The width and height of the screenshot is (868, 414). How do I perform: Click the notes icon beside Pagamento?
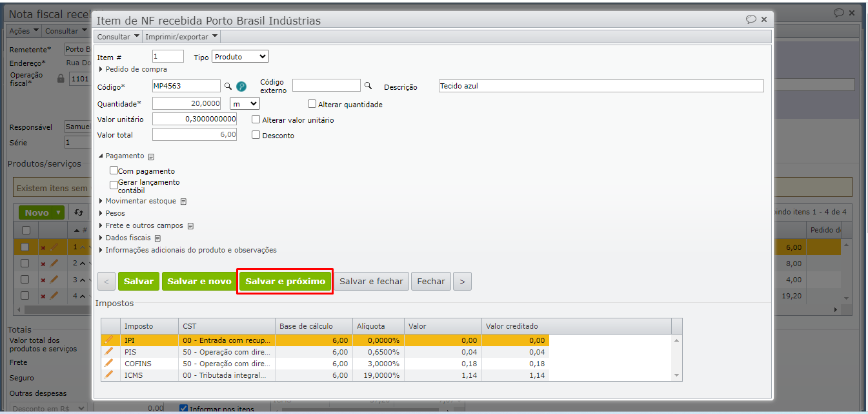pos(151,156)
